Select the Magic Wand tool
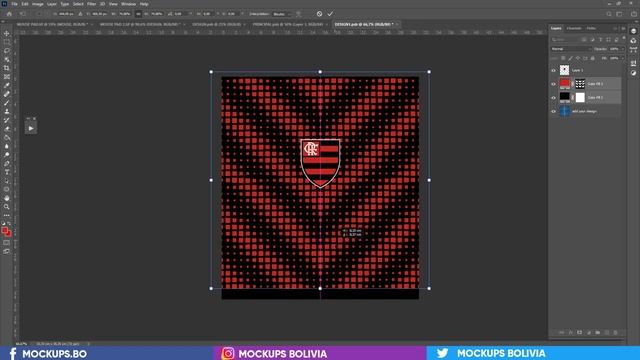640x360 pixels. [x=7, y=59]
